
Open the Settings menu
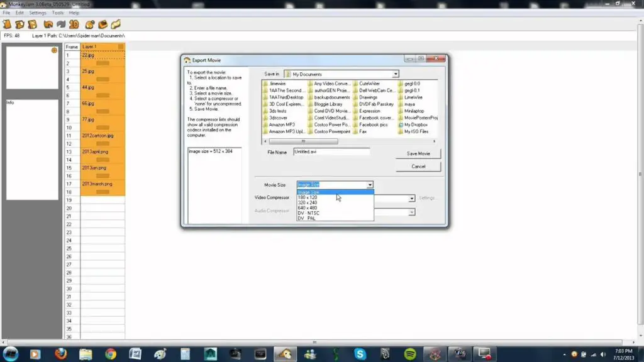[38, 13]
